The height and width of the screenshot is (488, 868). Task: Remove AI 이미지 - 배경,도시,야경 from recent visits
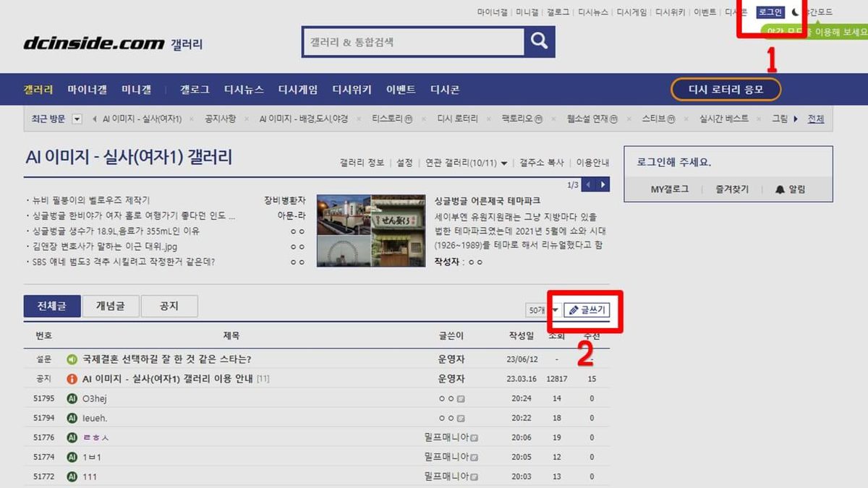coord(359,119)
